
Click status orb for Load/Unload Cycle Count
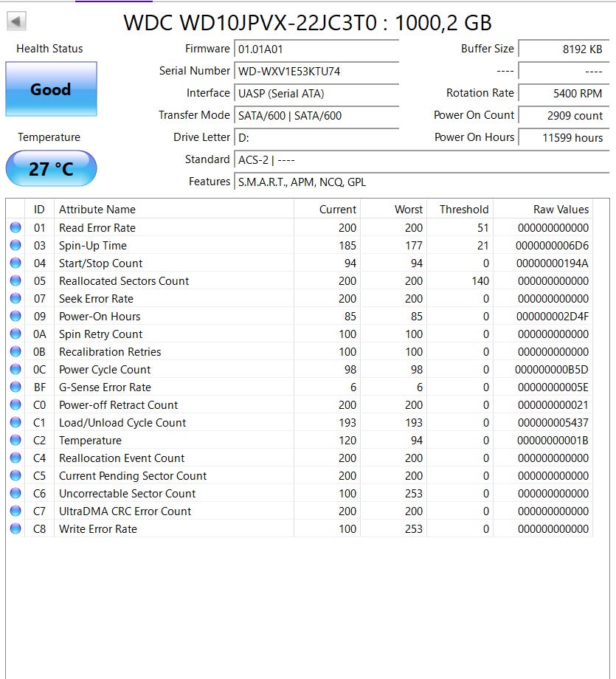[x=15, y=422]
